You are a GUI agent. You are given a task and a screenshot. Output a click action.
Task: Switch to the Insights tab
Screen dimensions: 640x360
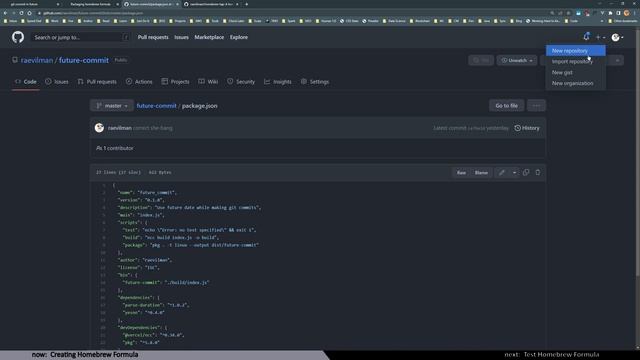[x=278, y=82]
